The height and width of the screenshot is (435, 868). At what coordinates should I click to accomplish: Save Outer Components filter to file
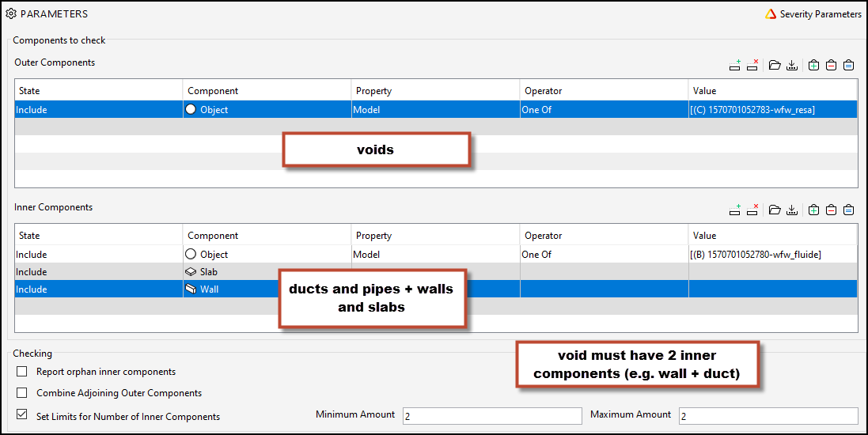pyautogui.click(x=792, y=66)
